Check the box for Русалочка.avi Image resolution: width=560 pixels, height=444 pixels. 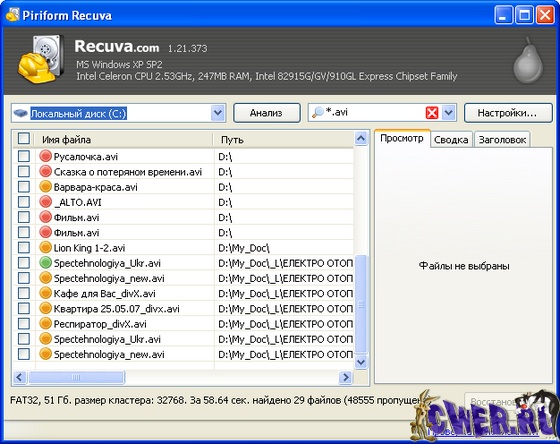coord(24,156)
